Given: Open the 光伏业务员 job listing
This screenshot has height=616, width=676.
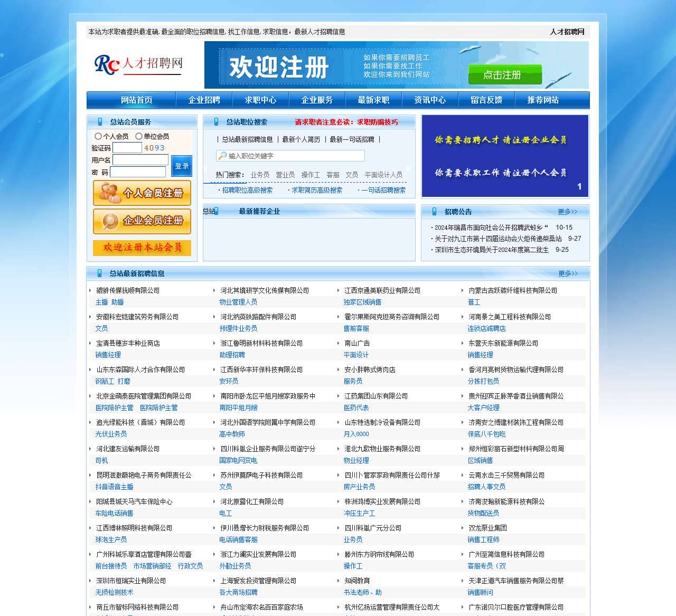Looking at the screenshot, I should tap(111, 434).
